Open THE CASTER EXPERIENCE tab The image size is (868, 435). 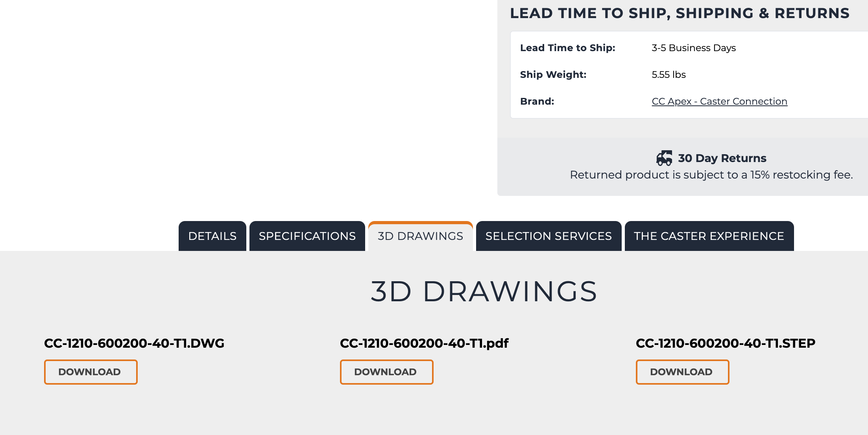tap(709, 236)
